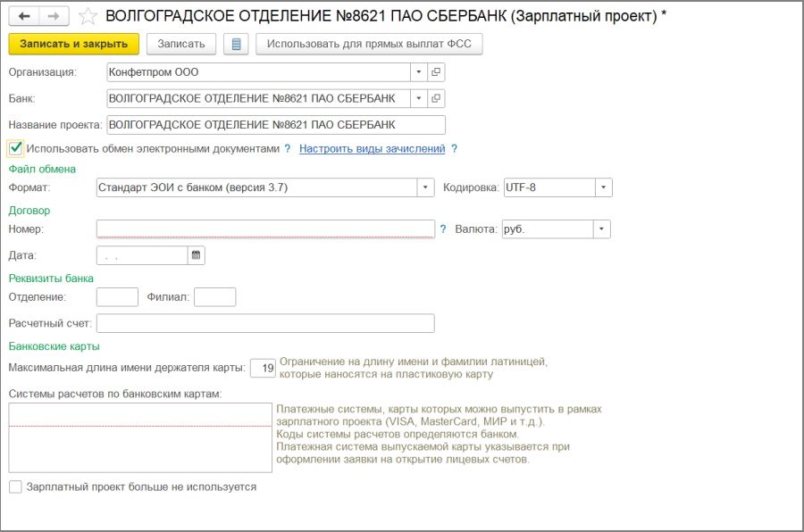Click the Название проекта input field

coord(276,125)
